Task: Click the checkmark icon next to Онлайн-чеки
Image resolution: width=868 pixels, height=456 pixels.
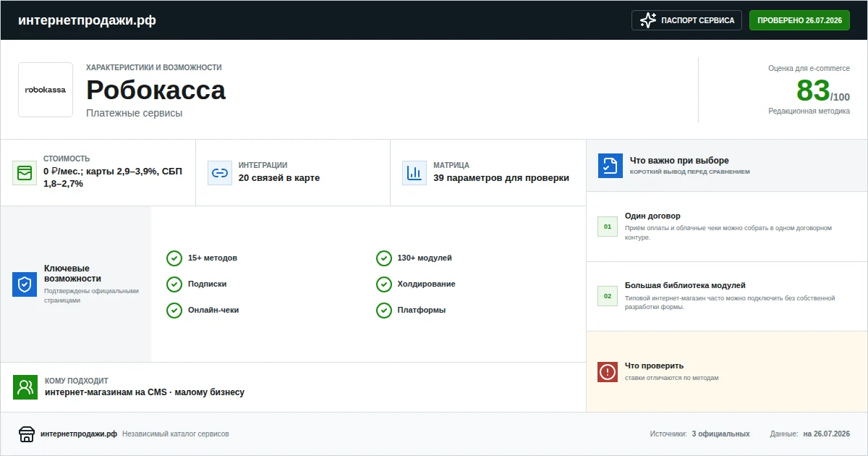Action: pos(174,311)
